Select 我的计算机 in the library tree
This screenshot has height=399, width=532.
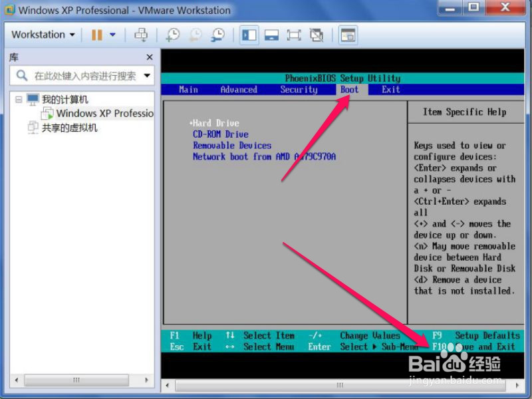pyautogui.click(x=65, y=99)
